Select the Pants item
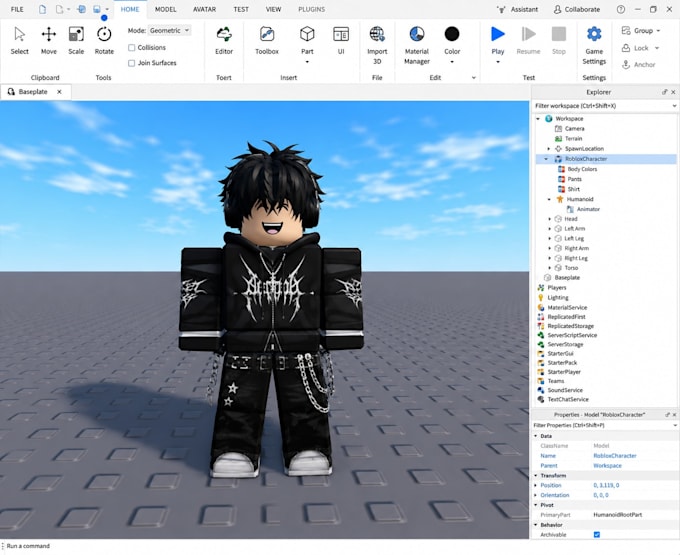 tap(574, 179)
